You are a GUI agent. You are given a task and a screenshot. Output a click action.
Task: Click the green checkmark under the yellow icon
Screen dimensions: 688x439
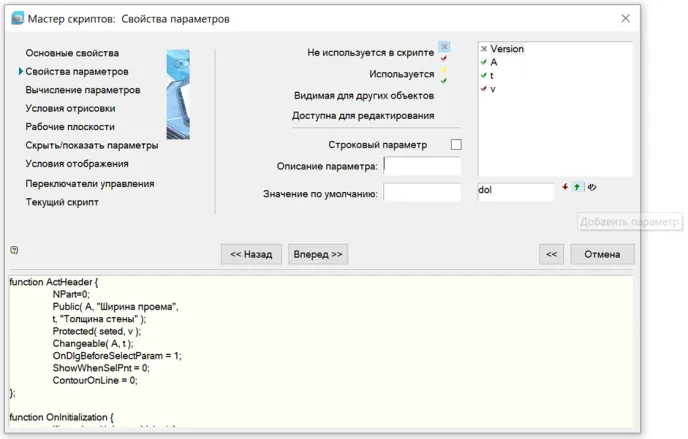coord(444,82)
